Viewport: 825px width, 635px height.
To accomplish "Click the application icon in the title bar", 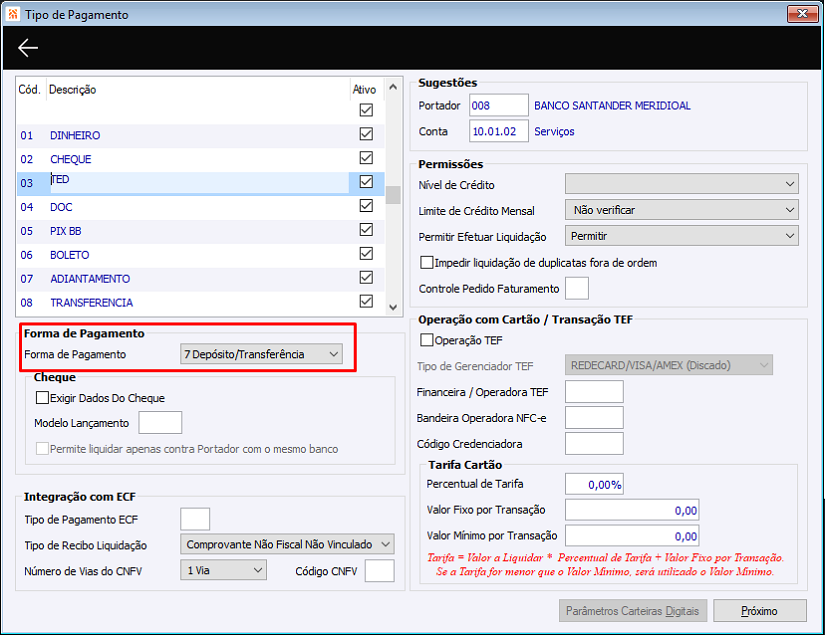I will tap(14, 14).
